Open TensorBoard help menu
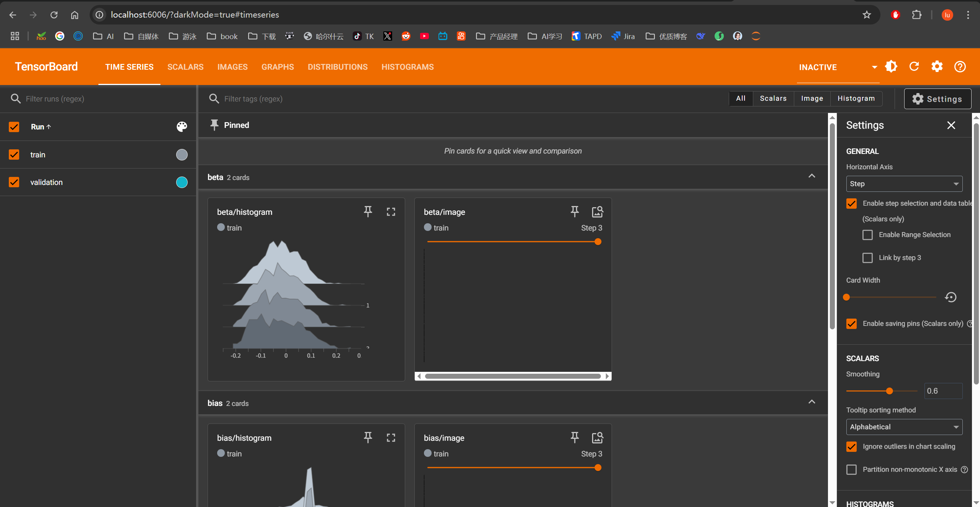 click(960, 67)
